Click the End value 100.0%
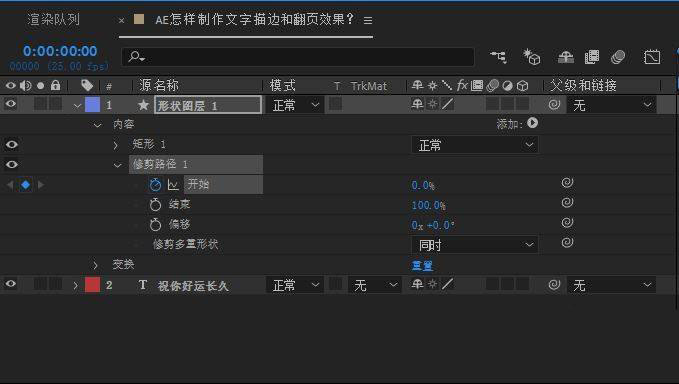The width and height of the screenshot is (679, 384). pos(428,205)
